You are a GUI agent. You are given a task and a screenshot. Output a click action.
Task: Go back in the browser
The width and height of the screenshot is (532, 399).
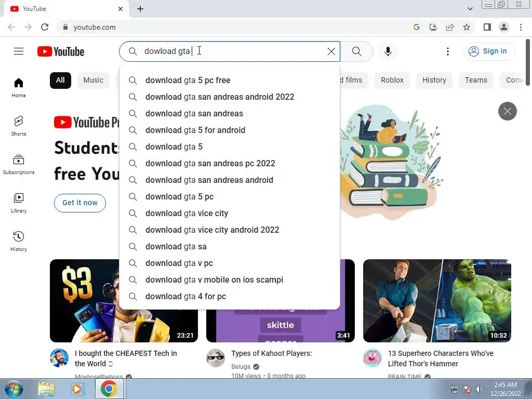(x=11, y=27)
